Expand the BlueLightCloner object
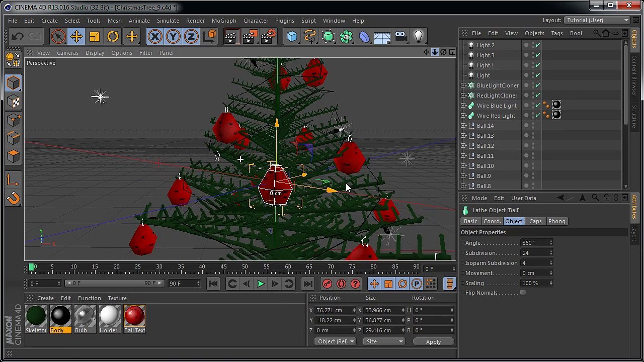 click(463, 85)
